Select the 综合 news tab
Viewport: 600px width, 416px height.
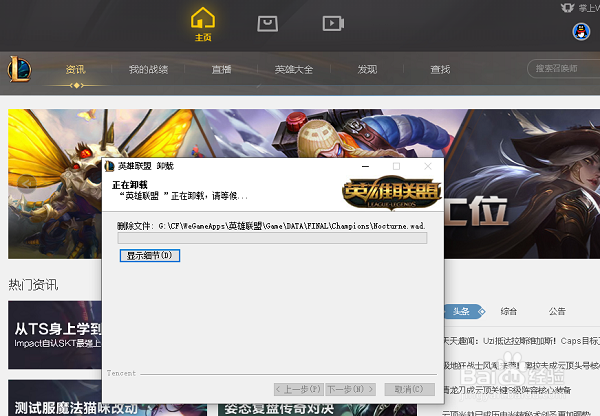click(509, 312)
